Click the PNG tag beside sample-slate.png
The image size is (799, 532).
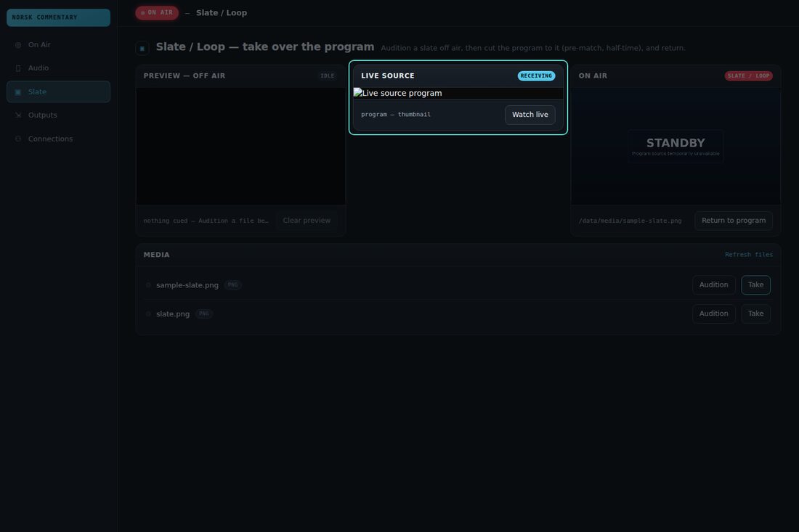click(233, 285)
